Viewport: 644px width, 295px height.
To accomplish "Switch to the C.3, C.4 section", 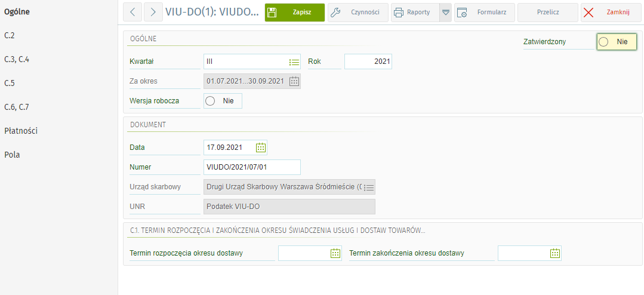I will point(17,59).
